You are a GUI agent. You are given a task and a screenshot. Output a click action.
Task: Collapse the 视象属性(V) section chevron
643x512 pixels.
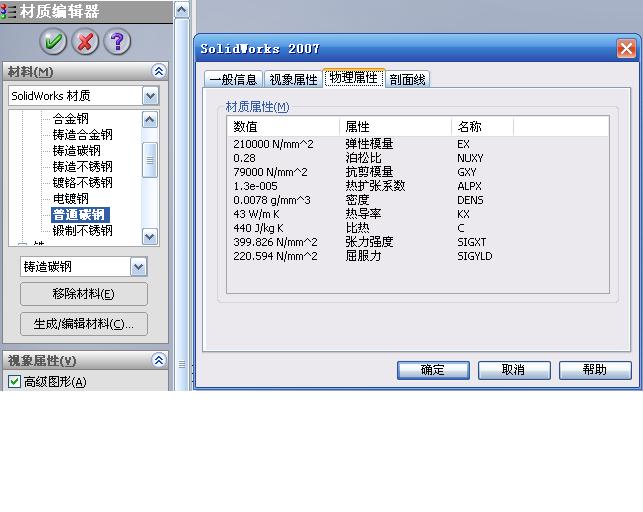pyautogui.click(x=159, y=360)
